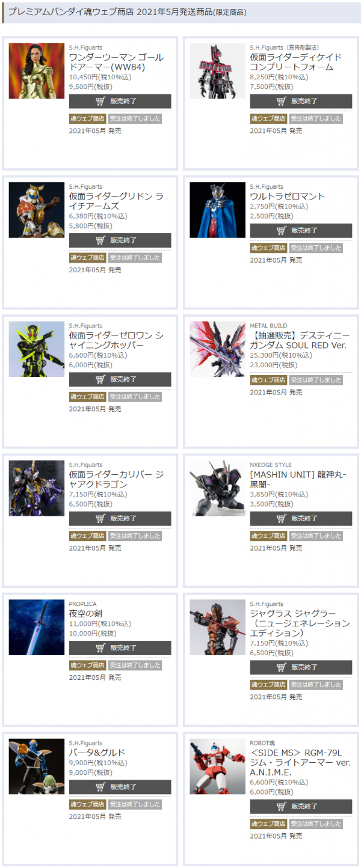Viewport: 361px width, 868px height.
Task: Open the Wonder Woman figure thumbnail
Action: pos(37,71)
